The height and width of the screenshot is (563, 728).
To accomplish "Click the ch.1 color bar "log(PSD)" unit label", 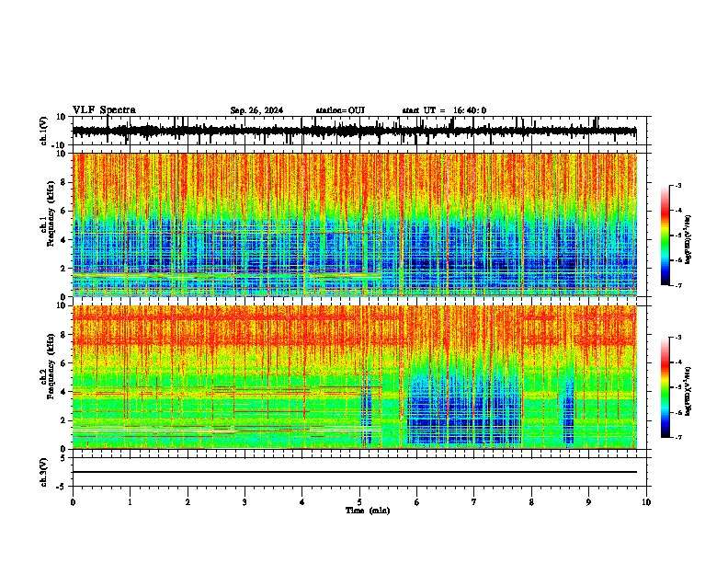I will pyautogui.click(x=688, y=240).
